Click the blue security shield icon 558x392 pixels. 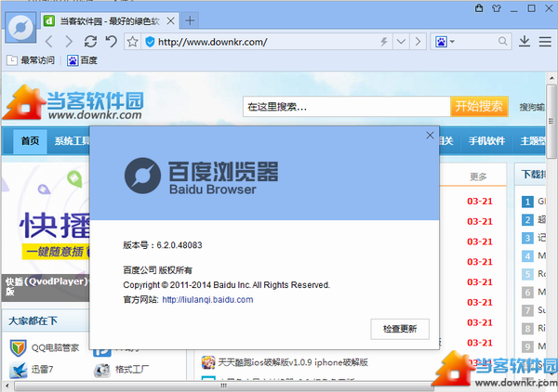[150, 42]
